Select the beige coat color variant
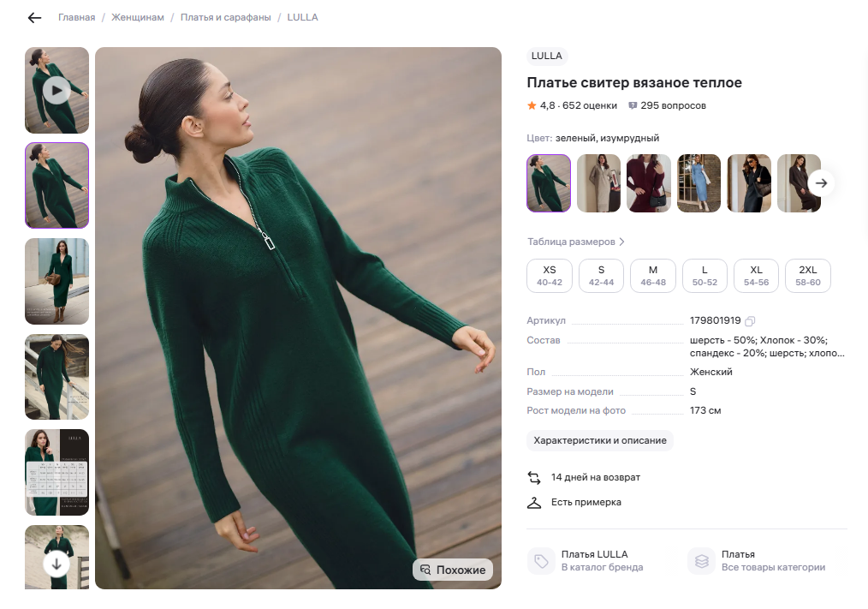 point(598,183)
